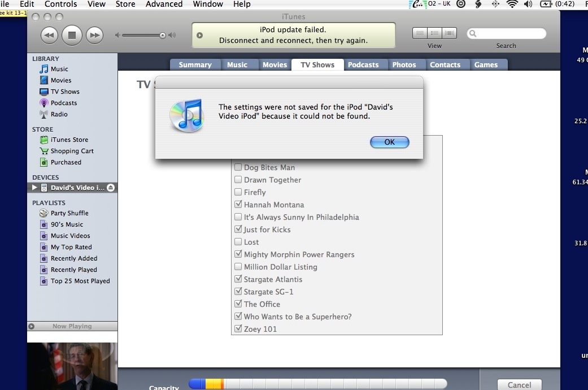This screenshot has height=390, width=588.
Task: Uncheck the Stargate SG-1 checkbox
Action: click(238, 291)
